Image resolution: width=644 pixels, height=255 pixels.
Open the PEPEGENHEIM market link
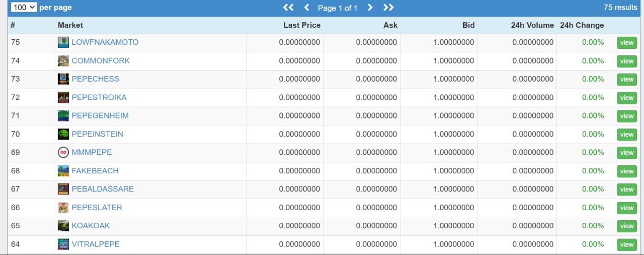100,115
